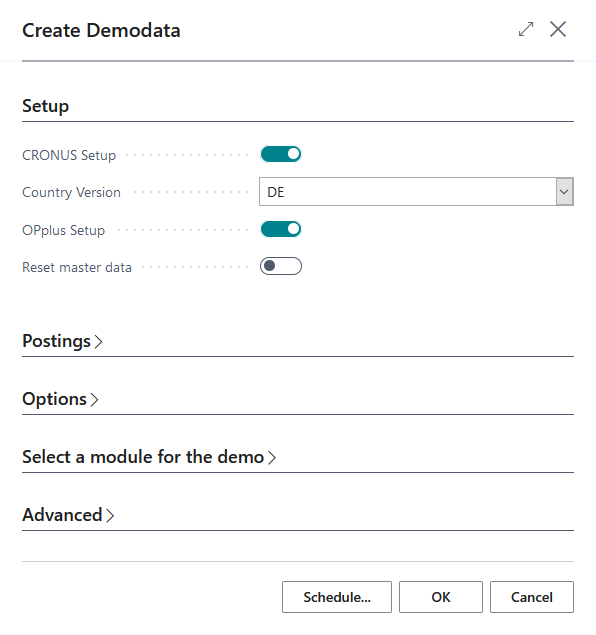Screen dimensions: 596x635
Task: Close the Create Demodata dialog
Action: (x=558, y=29)
